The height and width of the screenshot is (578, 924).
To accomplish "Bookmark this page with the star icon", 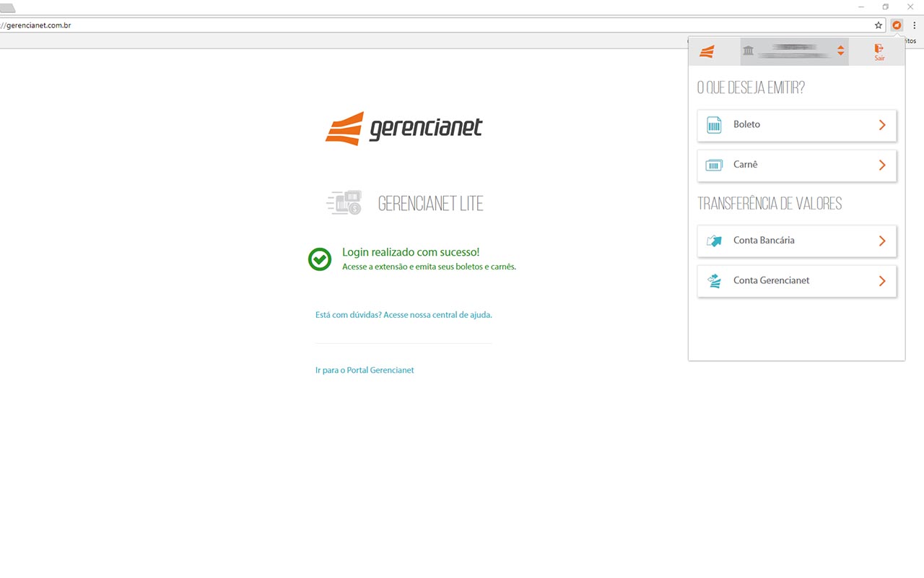I will pyautogui.click(x=879, y=25).
